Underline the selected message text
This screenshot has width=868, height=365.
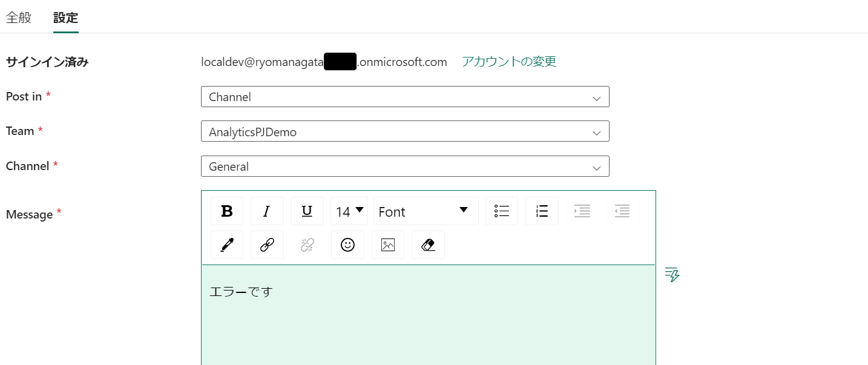click(307, 211)
